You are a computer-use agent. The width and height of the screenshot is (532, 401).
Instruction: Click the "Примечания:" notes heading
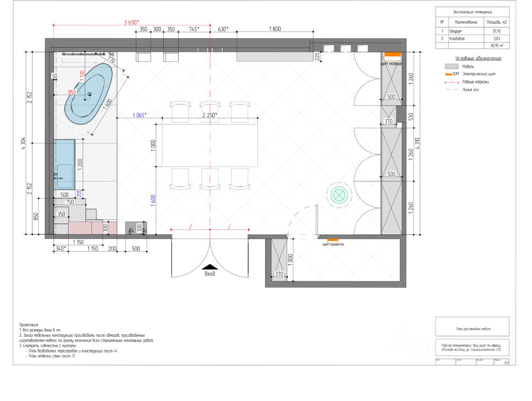tap(29, 325)
